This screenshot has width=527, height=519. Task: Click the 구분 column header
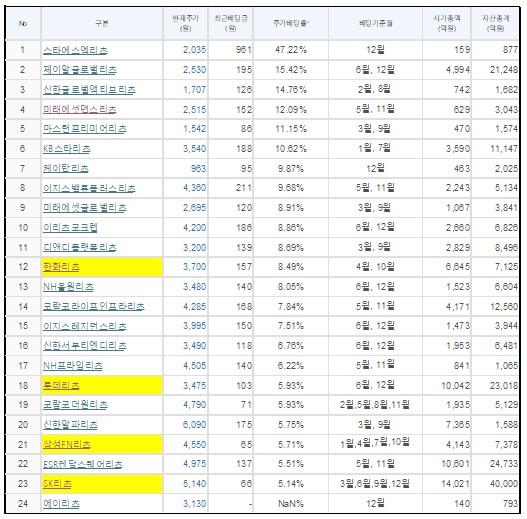click(x=102, y=23)
